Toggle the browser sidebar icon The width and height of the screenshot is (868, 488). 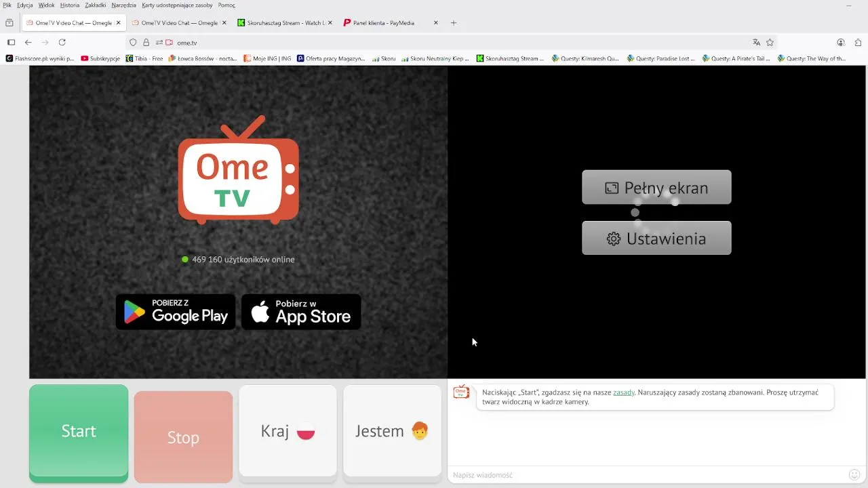pos(11,42)
